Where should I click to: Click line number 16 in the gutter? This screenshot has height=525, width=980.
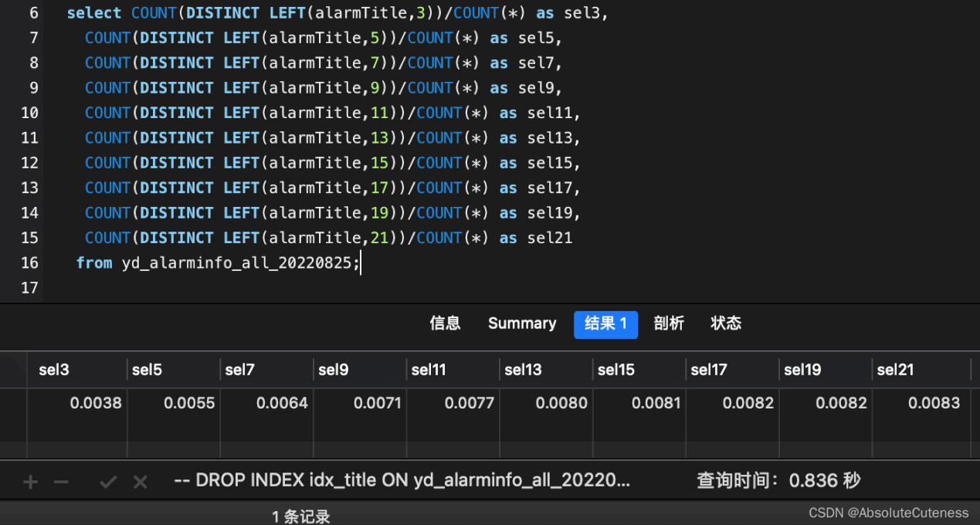pyautogui.click(x=29, y=263)
